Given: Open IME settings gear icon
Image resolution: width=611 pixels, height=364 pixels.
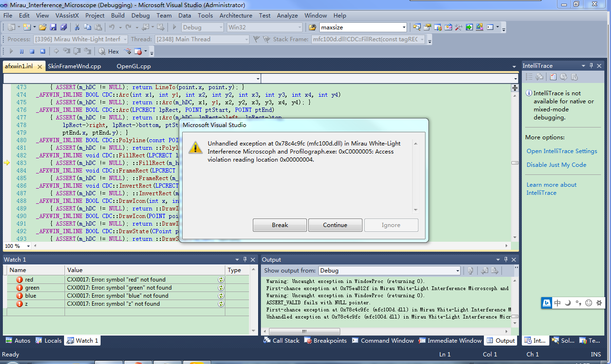Looking at the screenshot, I should (x=599, y=303).
